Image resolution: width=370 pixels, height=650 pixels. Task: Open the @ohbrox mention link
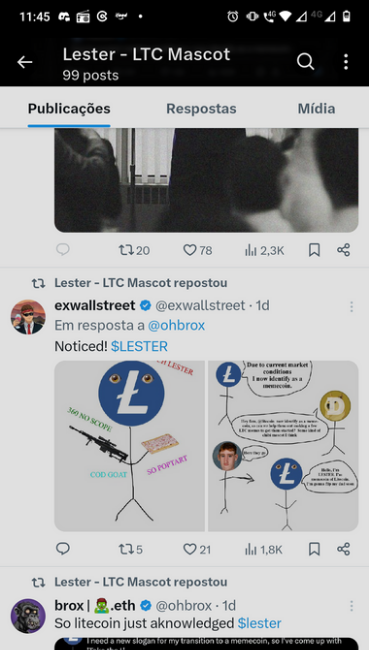pos(177,325)
